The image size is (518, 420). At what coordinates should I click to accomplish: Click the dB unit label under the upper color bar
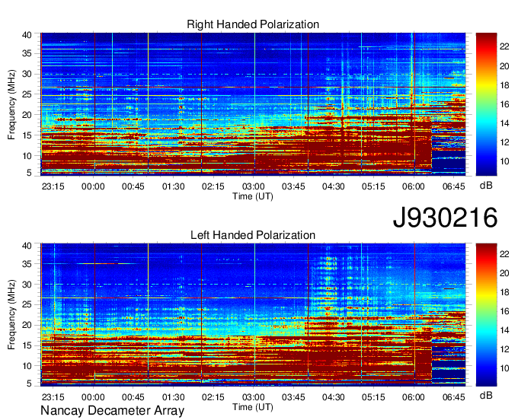[x=486, y=186]
